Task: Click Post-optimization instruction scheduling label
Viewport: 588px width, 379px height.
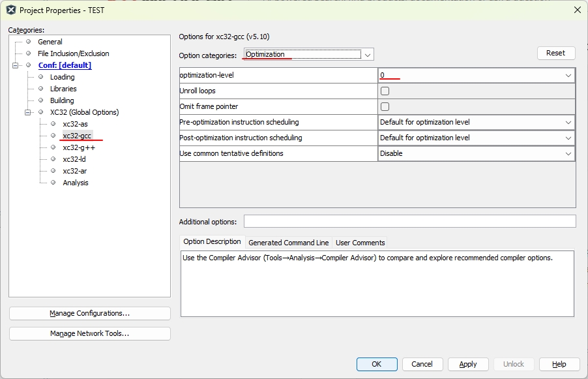Action: point(241,138)
